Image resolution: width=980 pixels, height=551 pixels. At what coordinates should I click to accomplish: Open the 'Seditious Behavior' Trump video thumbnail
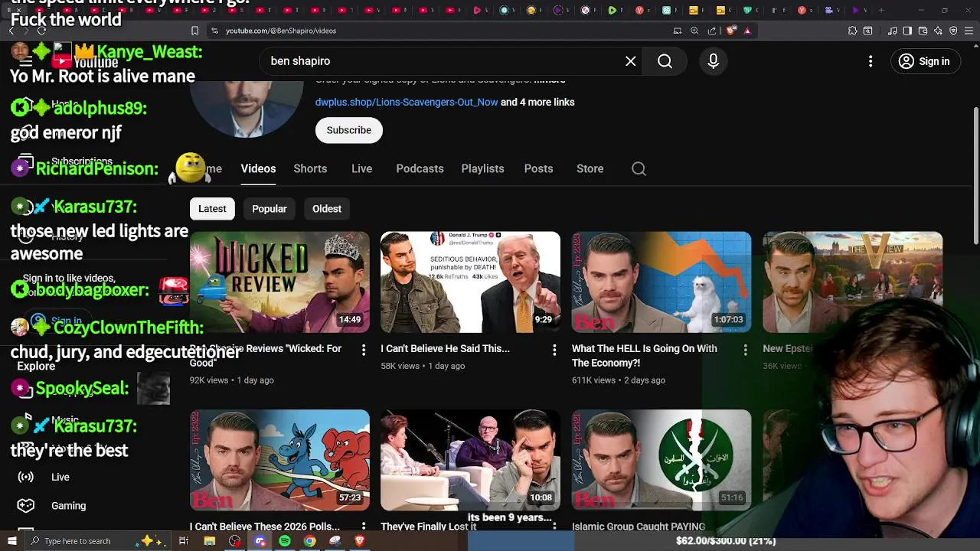pos(470,282)
